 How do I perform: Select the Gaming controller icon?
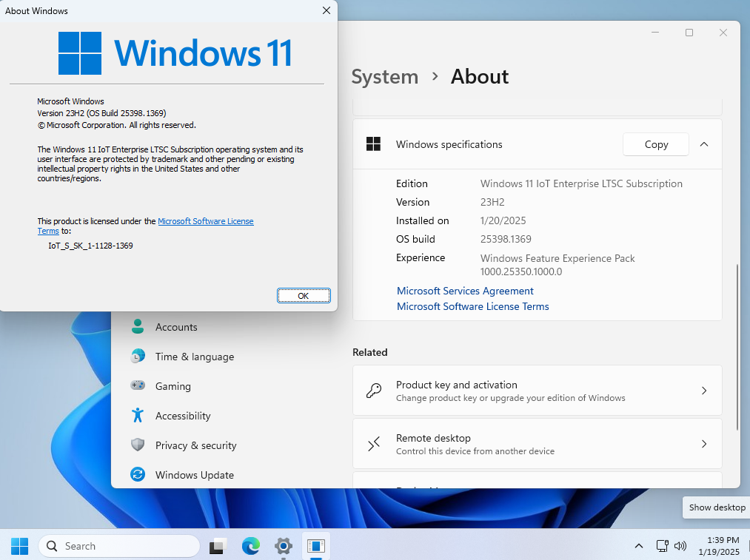click(138, 385)
